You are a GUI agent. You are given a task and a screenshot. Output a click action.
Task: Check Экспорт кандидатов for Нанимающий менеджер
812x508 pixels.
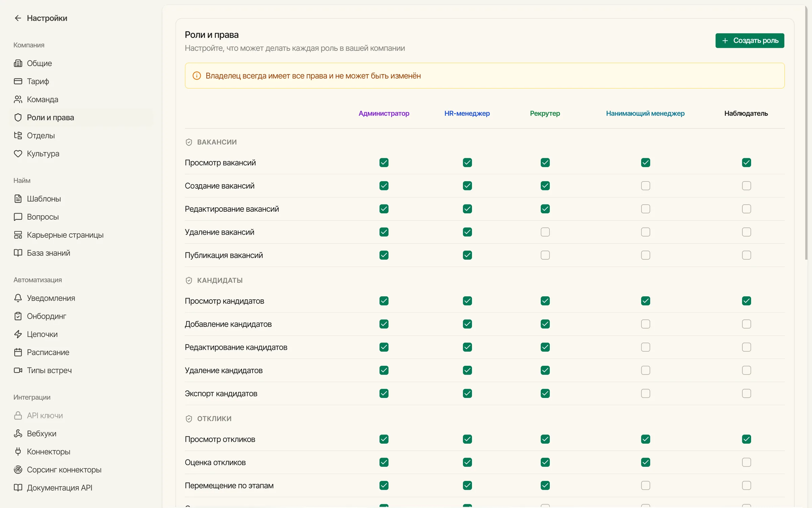click(x=646, y=394)
